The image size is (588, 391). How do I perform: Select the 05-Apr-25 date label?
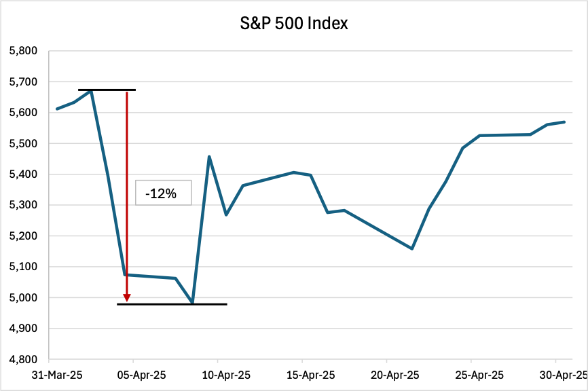pos(133,374)
